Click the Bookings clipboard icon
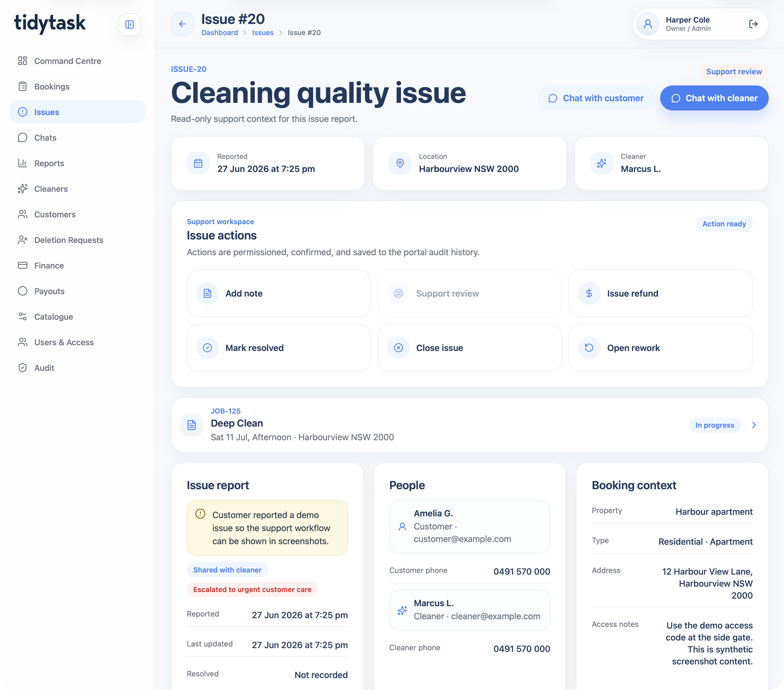The width and height of the screenshot is (784, 690). (23, 87)
